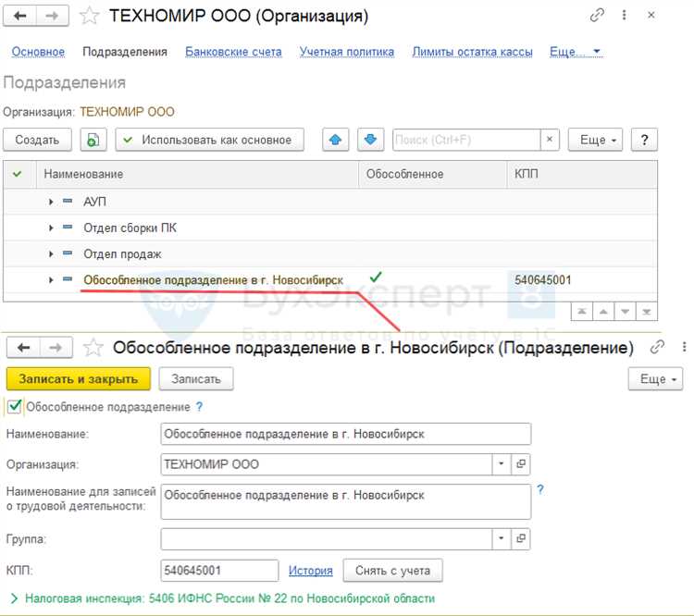Expand the Novosibirsk subdivision row
The height and width of the screenshot is (616, 694).
click(51, 279)
